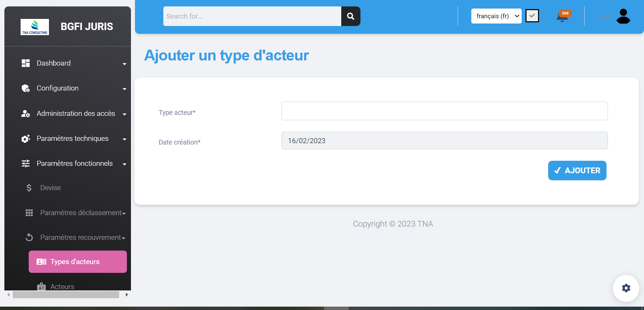644x310 pixels.
Task: Click the BGFI JURIS title link
Action: coord(87,27)
